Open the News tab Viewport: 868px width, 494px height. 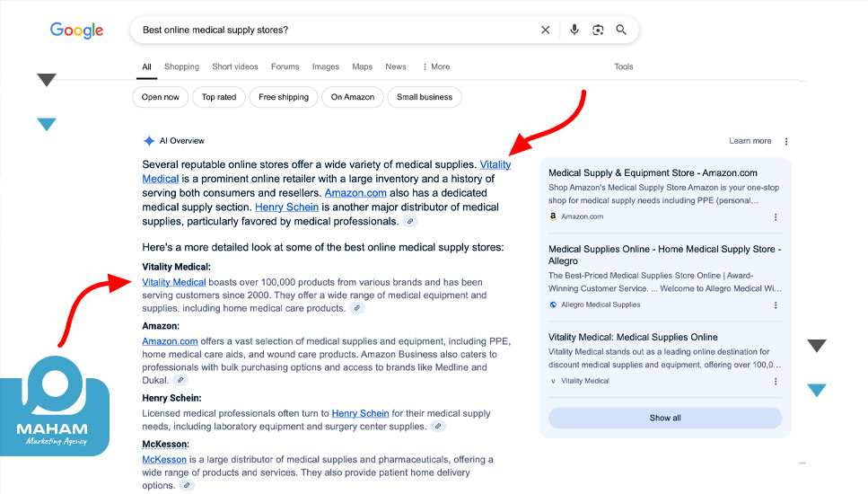coord(396,66)
